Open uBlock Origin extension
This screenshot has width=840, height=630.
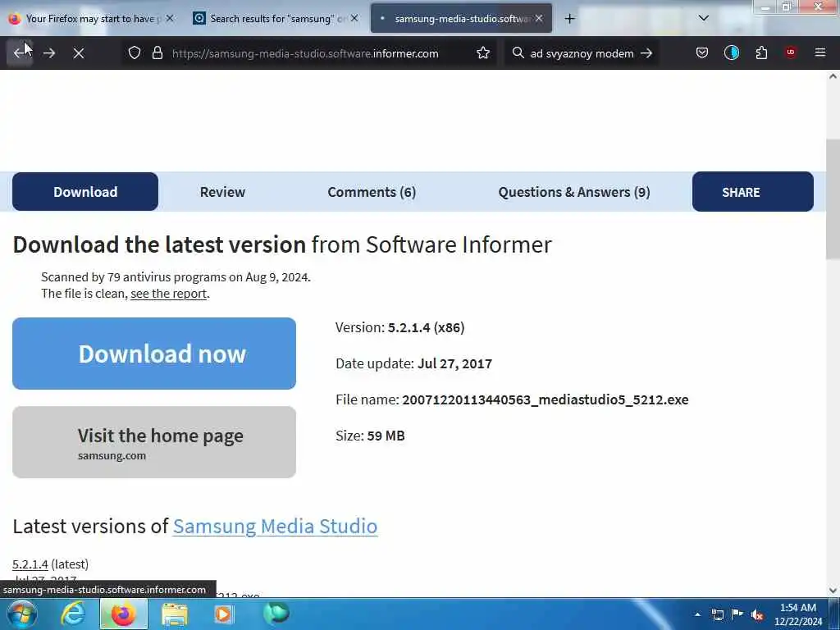(791, 52)
